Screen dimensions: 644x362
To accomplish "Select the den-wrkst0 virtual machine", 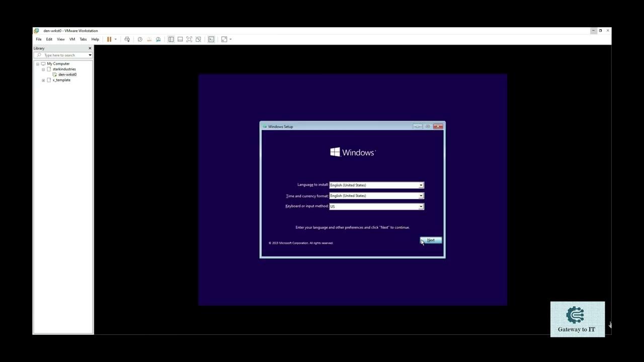I will pyautogui.click(x=67, y=74).
